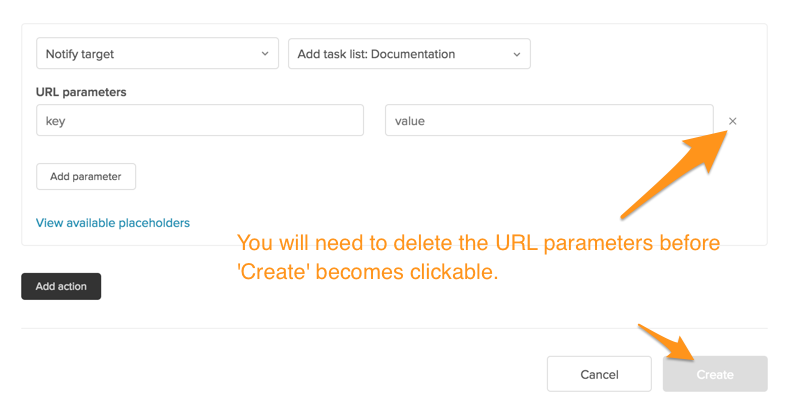Image resolution: width=788 pixels, height=413 pixels.
Task: Open View available placeholders link
Action: click(113, 223)
